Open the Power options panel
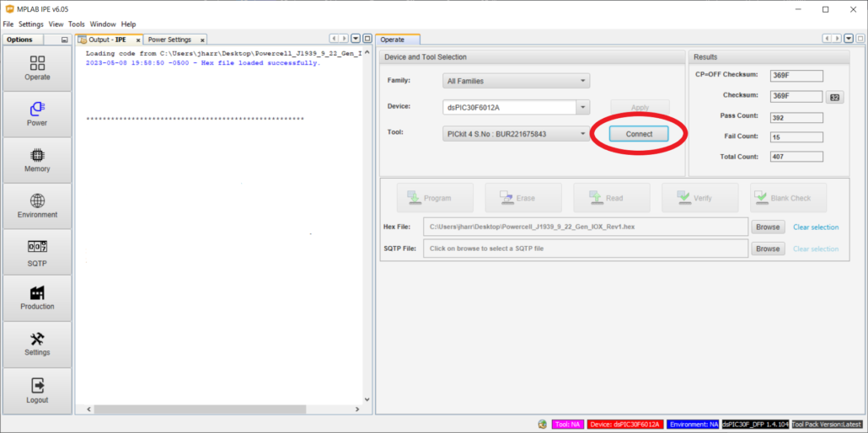The width and height of the screenshot is (868, 433). 37,115
